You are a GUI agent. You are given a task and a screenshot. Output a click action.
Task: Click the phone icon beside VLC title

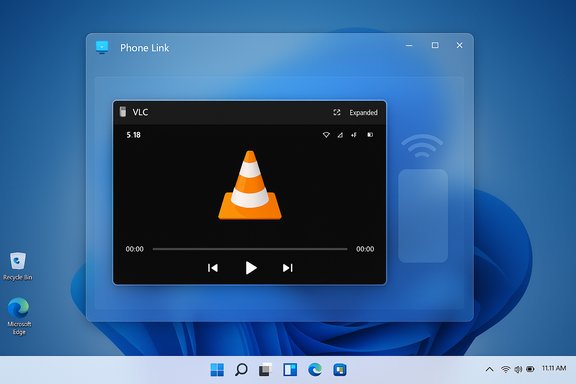click(123, 112)
